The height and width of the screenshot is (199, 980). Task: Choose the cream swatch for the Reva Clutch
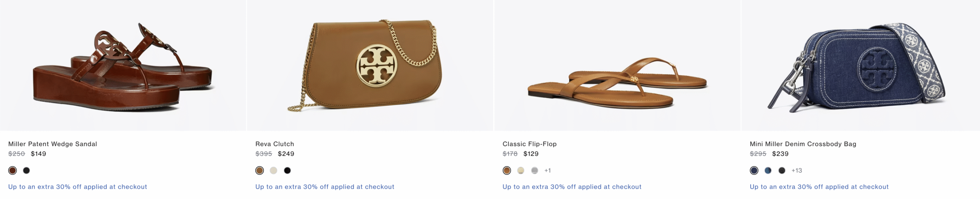273,170
